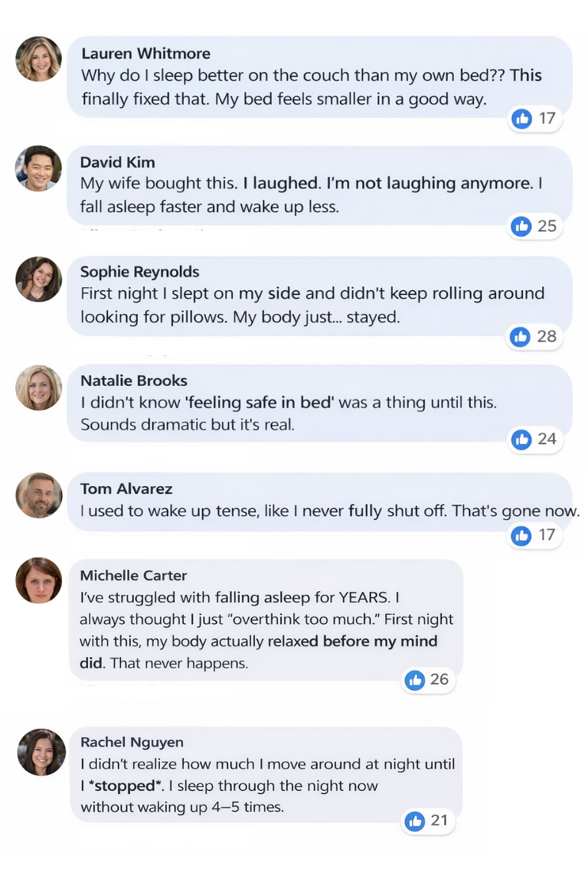The height and width of the screenshot is (882, 588).
Task: Click the like icon on Natalie Brooks' comment
Action: pos(521,439)
